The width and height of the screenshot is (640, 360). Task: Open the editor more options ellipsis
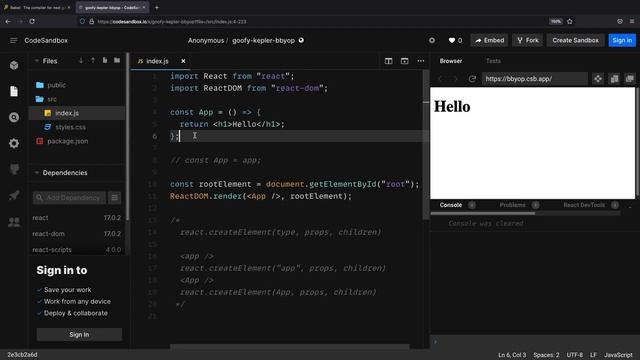[421, 61]
